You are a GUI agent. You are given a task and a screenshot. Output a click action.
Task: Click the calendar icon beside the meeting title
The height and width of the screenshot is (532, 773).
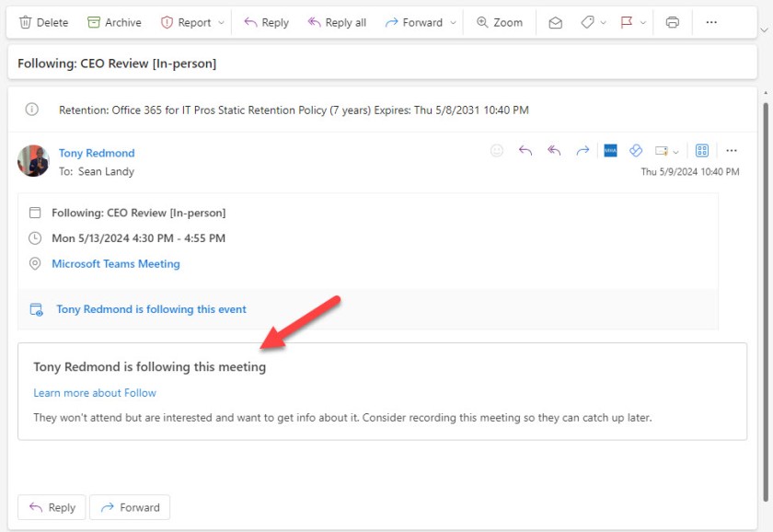(35, 213)
